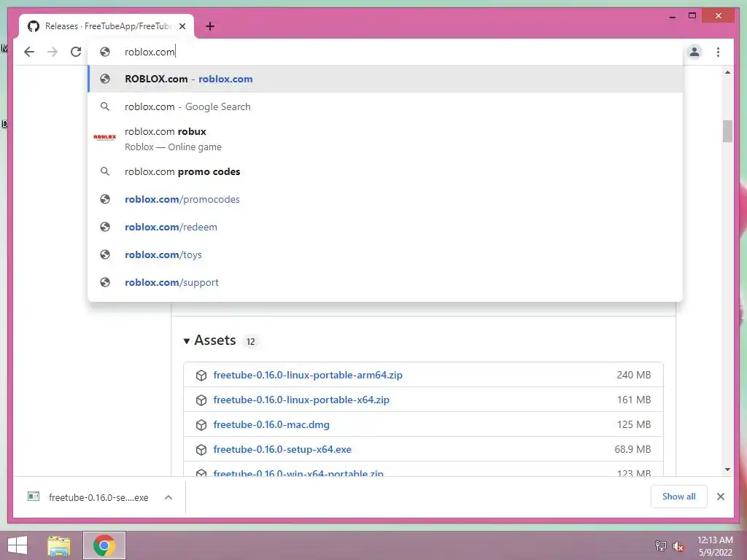Minimize the Chrome window
Viewport: 747px width, 560px height.
tap(672, 17)
